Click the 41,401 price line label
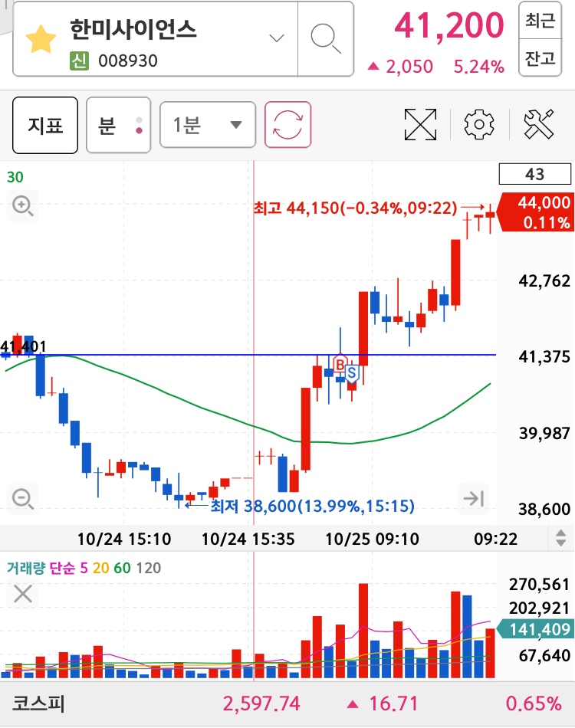The height and width of the screenshot is (728, 575). 23,346
